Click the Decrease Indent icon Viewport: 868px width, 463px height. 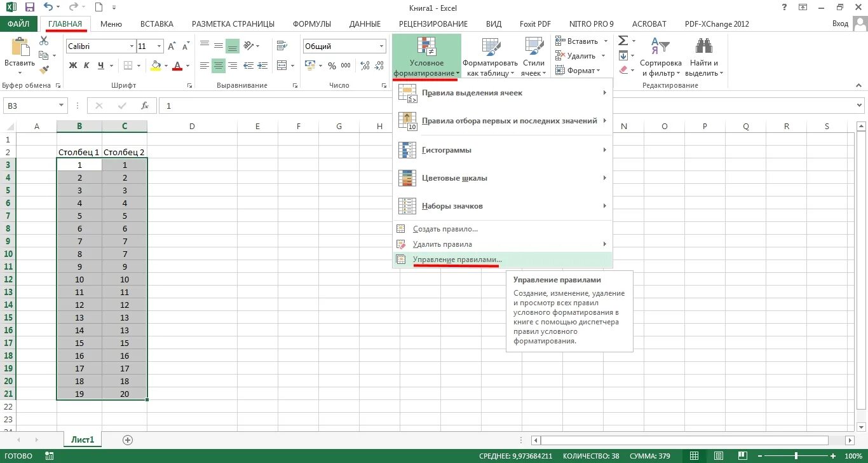[x=250, y=66]
